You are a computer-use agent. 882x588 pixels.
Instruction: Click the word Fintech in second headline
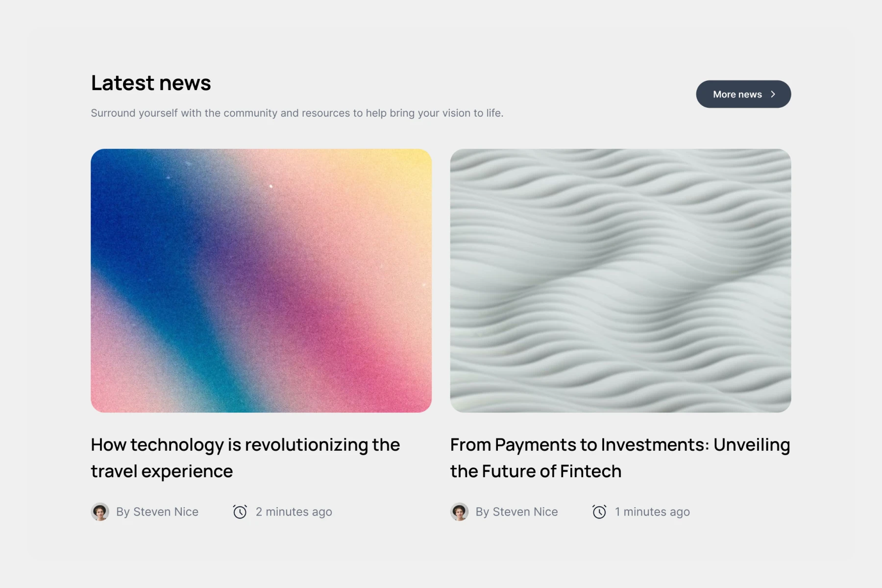tap(590, 471)
